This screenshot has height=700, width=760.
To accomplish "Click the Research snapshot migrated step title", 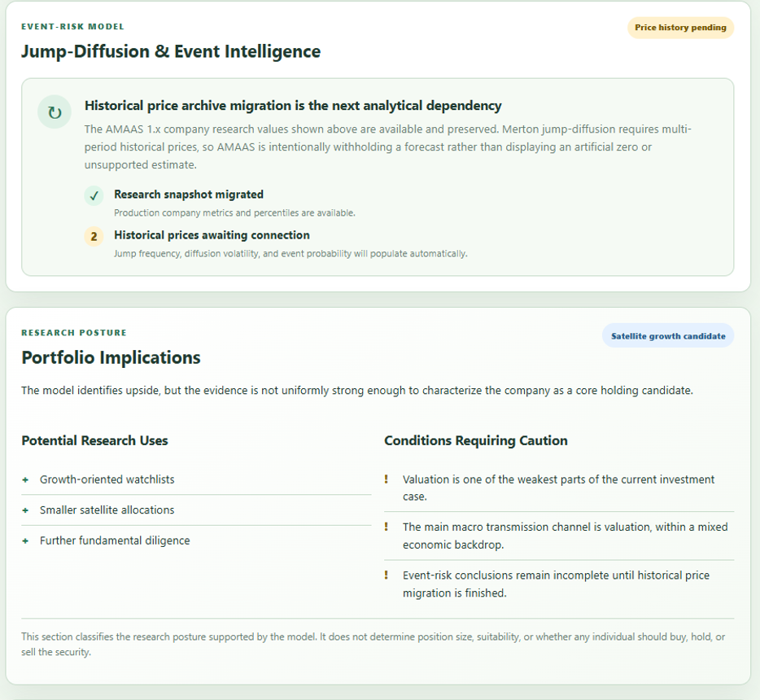I will [x=189, y=195].
